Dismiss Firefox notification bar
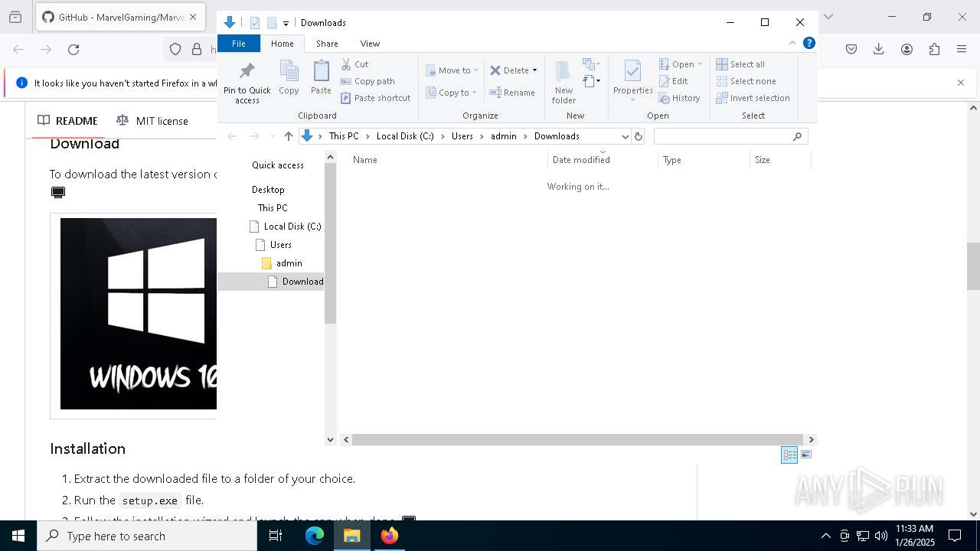The image size is (980, 551). [961, 83]
